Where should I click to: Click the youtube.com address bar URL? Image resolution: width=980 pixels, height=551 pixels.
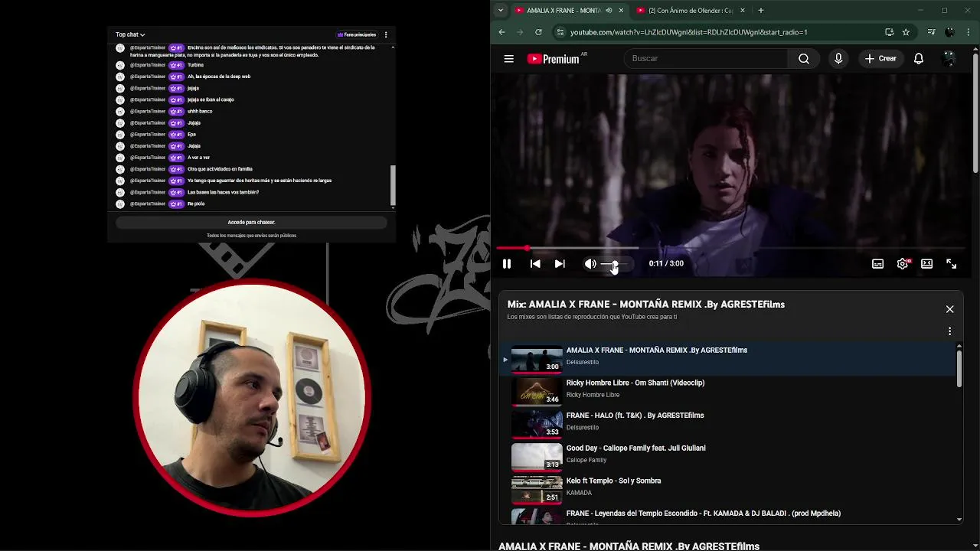(689, 32)
